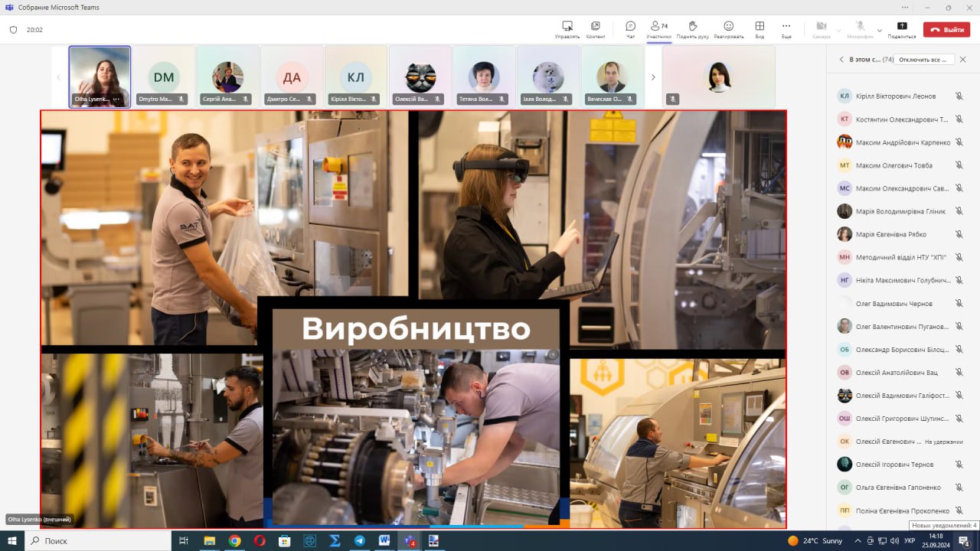Open Opera browser from the taskbar

coord(260,540)
